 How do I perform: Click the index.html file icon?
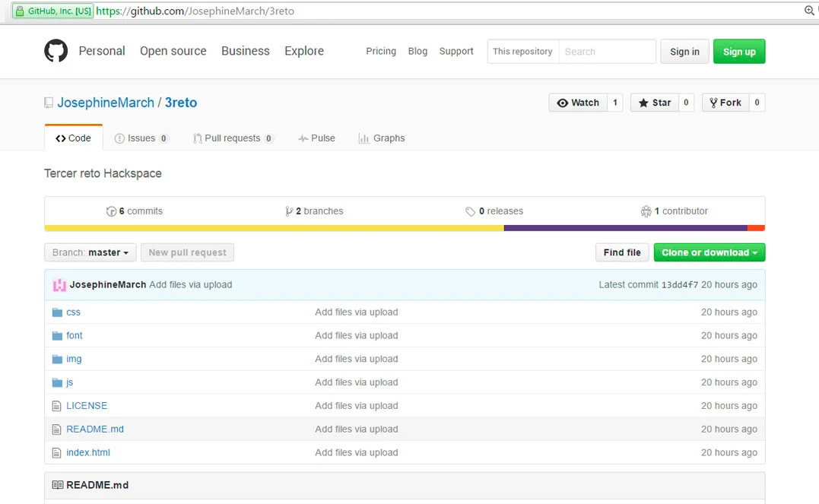(x=56, y=453)
